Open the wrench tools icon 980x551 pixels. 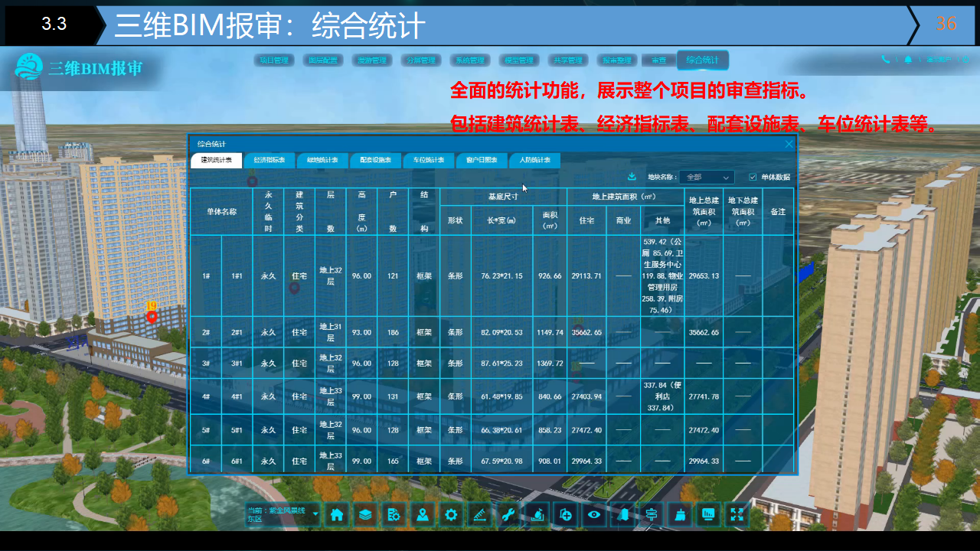click(508, 515)
